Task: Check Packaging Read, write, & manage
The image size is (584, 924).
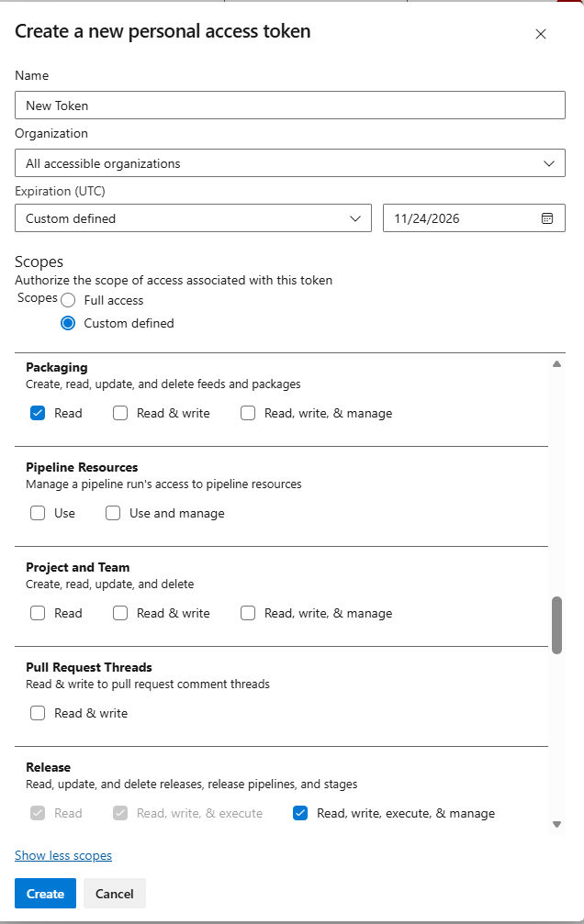Action: pos(248,413)
